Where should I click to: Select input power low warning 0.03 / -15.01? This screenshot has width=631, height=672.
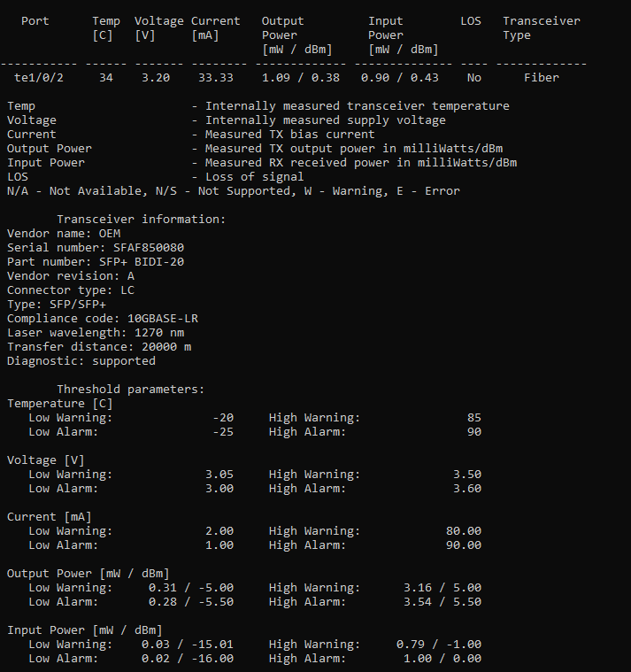click(x=188, y=644)
